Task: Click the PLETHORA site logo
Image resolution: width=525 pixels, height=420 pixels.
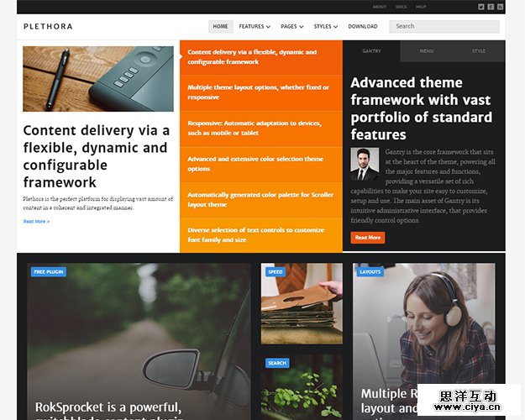Action: (48, 26)
